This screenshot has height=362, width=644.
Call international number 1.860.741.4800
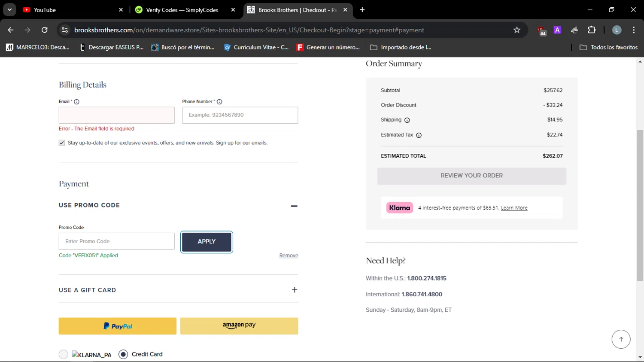click(422, 294)
